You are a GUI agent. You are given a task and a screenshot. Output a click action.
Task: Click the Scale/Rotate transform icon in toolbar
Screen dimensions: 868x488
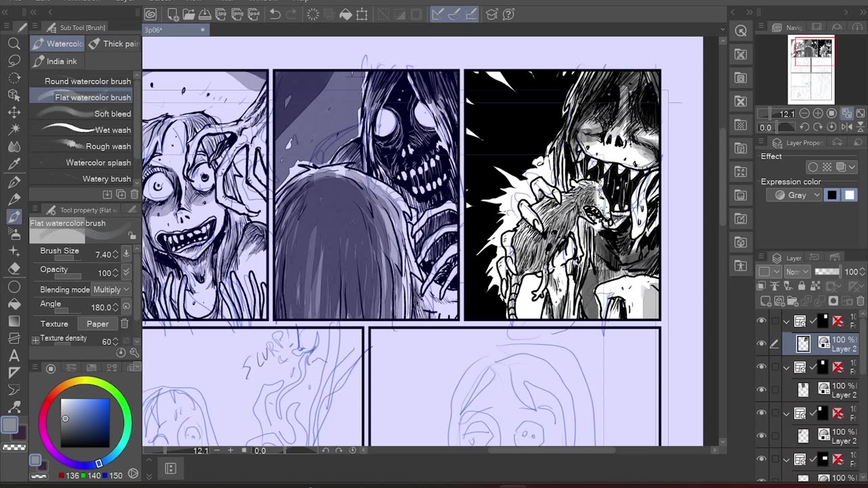tap(362, 14)
